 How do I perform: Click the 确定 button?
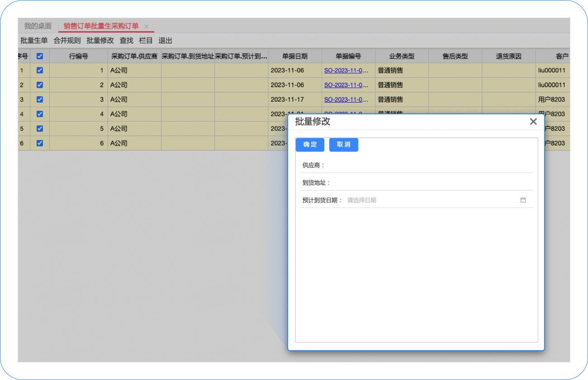[310, 145]
